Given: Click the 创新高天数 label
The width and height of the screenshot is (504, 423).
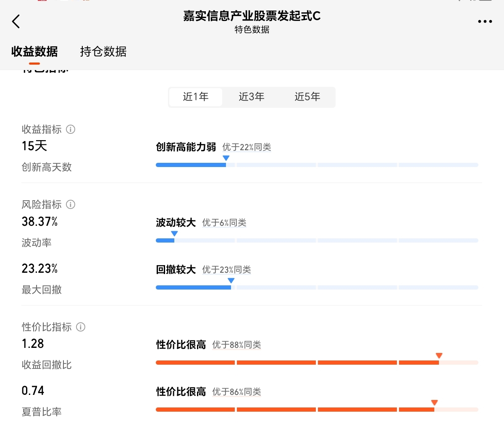Looking at the screenshot, I should (47, 167).
